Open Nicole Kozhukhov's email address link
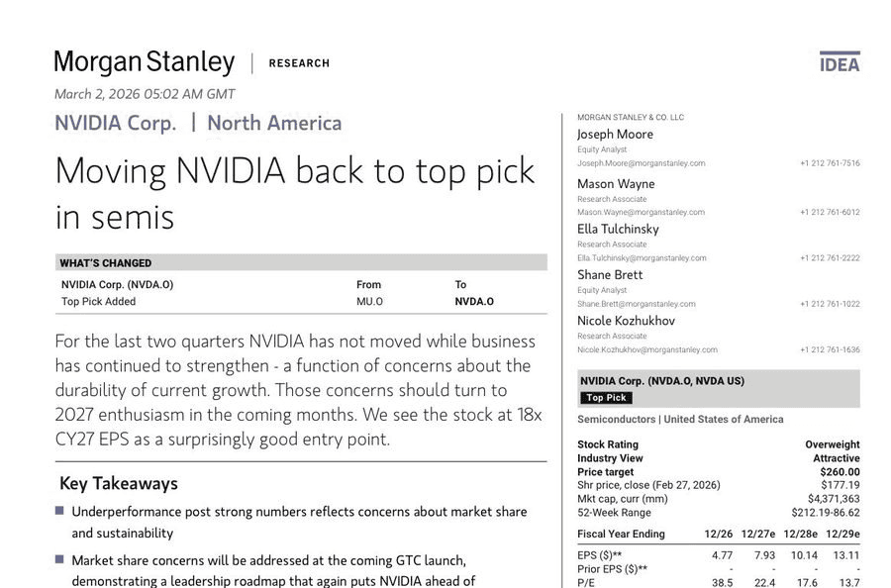Image resolution: width=891 pixels, height=588 pixels. [646, 349]
